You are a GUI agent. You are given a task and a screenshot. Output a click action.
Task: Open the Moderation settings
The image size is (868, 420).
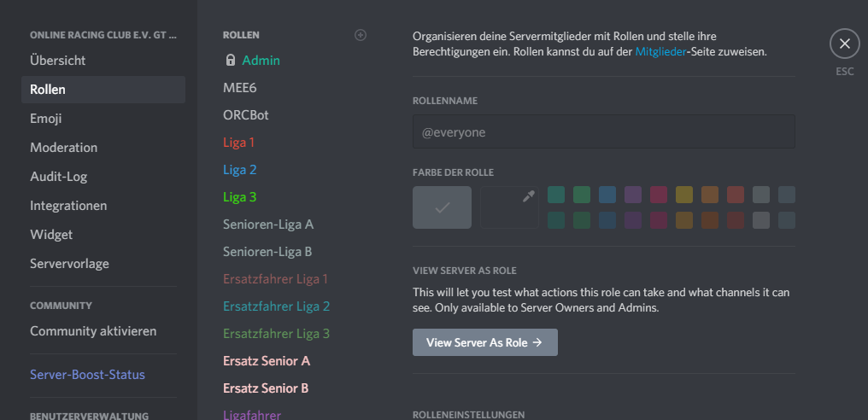click(x=64, y=148)
